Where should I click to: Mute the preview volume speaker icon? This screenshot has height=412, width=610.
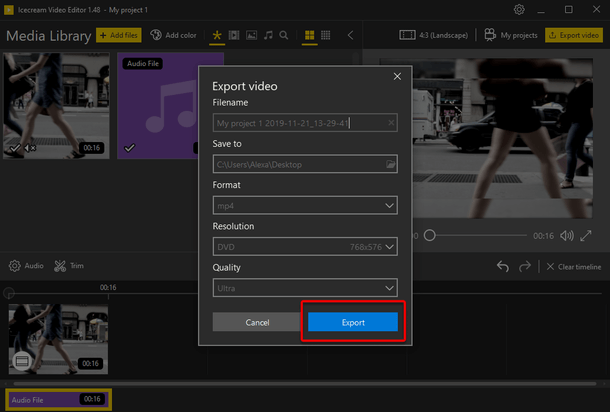(x=567, y=236)
